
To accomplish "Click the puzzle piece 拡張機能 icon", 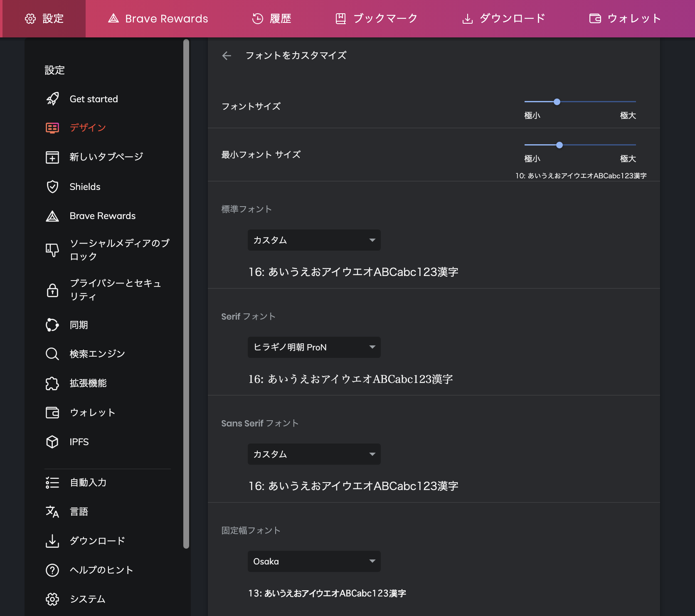I will click(52, 383).
